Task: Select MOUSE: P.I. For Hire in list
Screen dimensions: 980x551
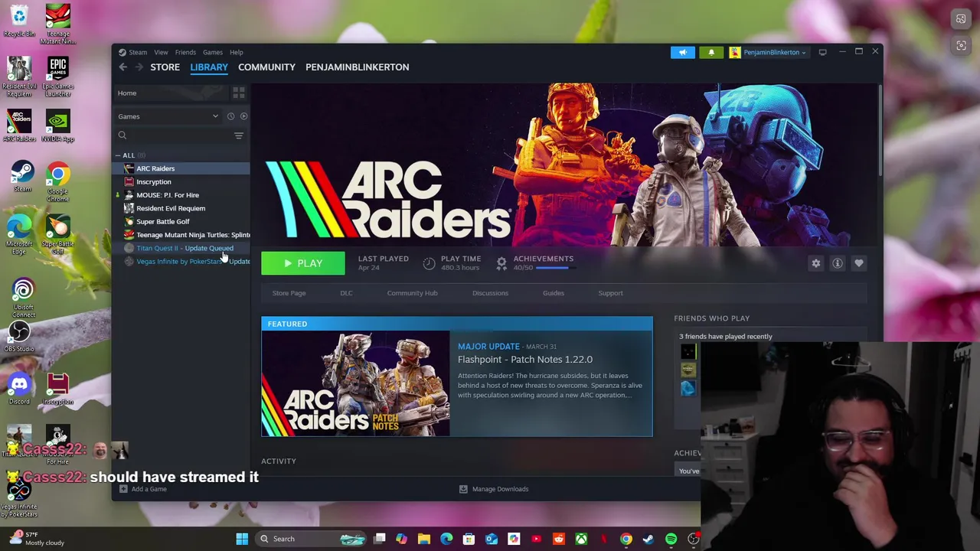Action: [x=181, y=195]
